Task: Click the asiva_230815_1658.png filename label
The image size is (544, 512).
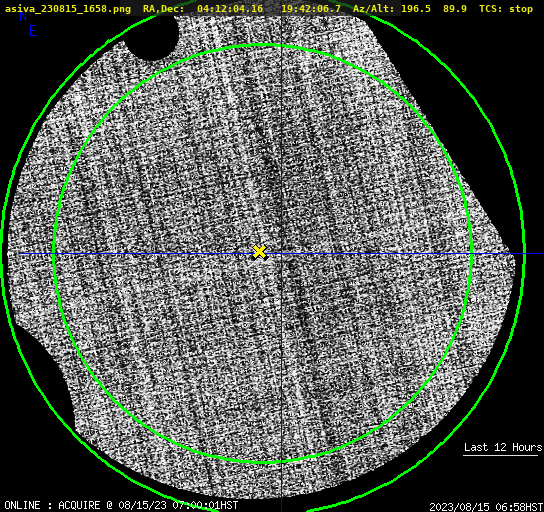Action: pyautogui.click(x=68, y=9)
